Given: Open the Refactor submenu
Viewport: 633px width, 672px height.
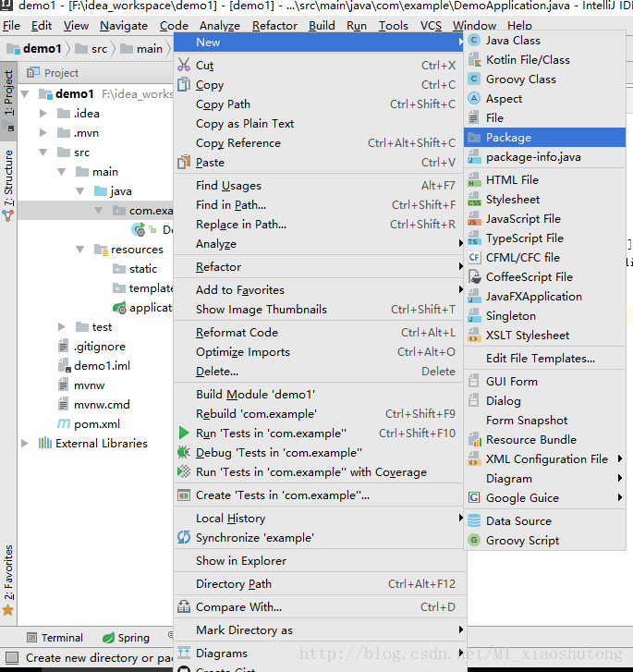Looking at the screenshot, I should [x=320, y=266].
